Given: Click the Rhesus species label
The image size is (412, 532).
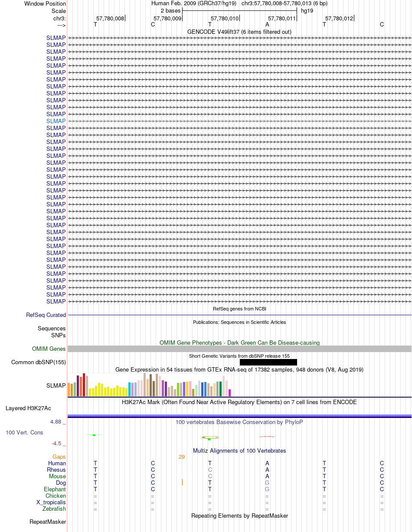Looking at the screenshot, I should (56, 470).
